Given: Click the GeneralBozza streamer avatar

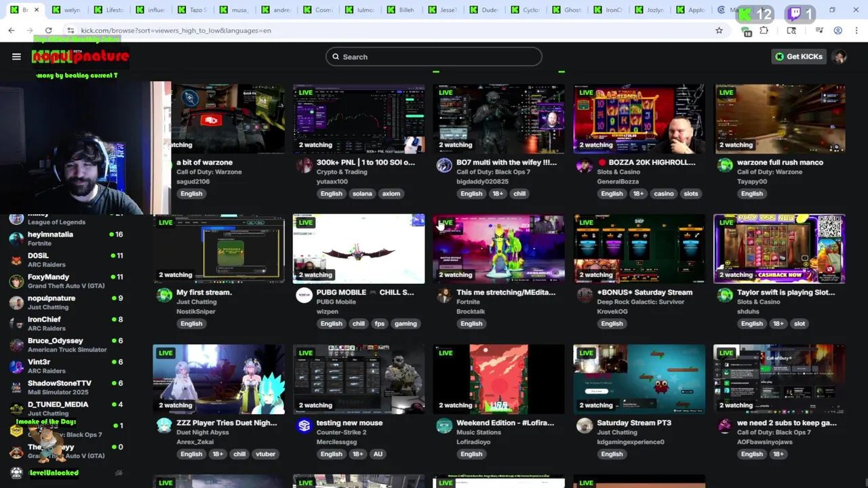Looking at the screenshot, I should click(585, 165).
